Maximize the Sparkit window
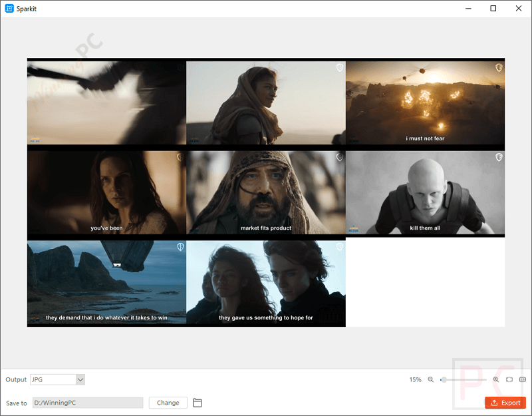This screenshot has width=532, height=416. 493,8
